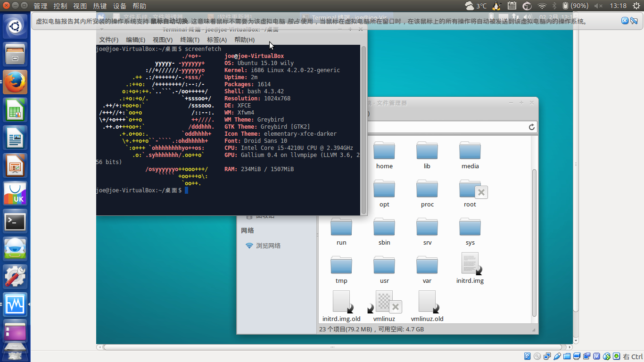Launch LibreOffice Writer from launcher
This screenshot has height=362, width=644.
click(16, 138)
